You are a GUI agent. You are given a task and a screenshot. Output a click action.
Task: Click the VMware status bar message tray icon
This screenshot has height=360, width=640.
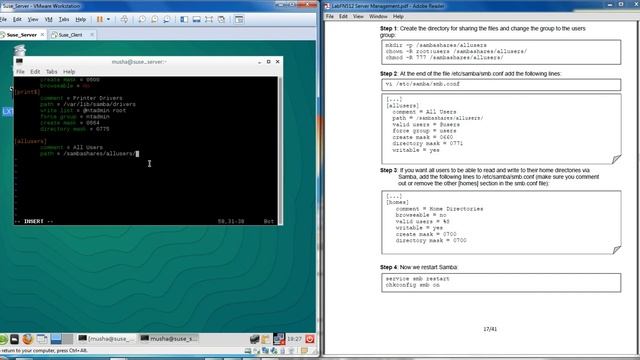(304, 351)
